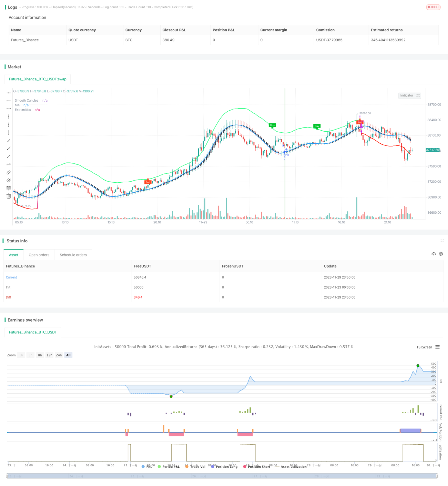Set chart zoom to 8h
This screenshot has width=448, height=486.
click(40, 355)
